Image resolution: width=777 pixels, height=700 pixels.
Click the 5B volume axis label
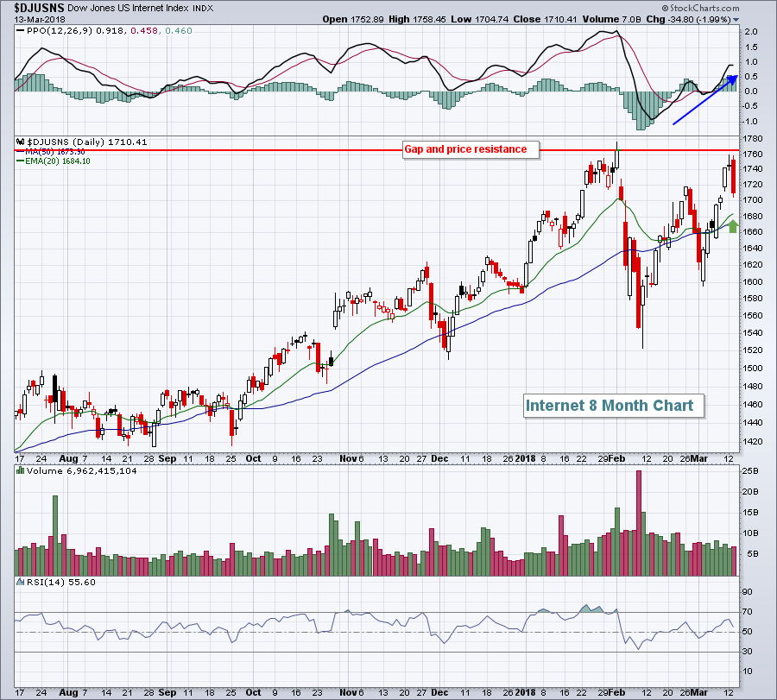[x=752, y=554]
